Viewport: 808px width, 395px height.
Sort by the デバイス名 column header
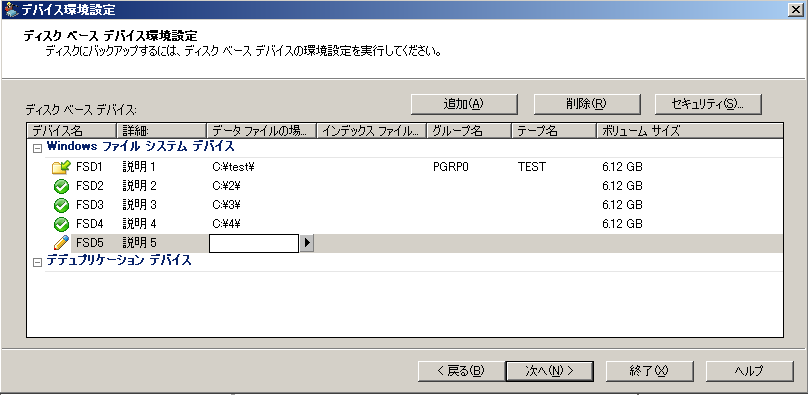pos(72,131)
